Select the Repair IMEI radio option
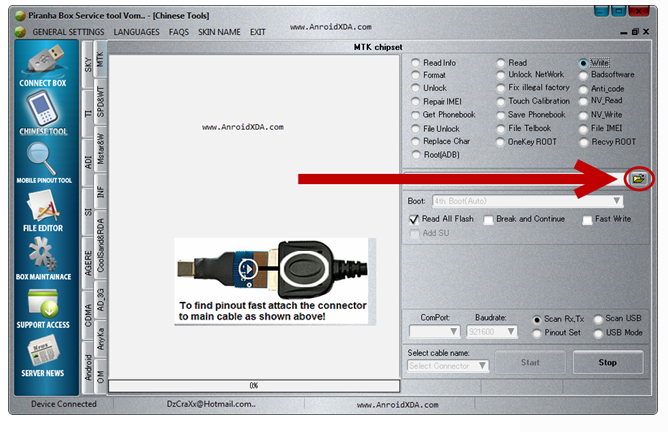 click(x=415, y=102)
